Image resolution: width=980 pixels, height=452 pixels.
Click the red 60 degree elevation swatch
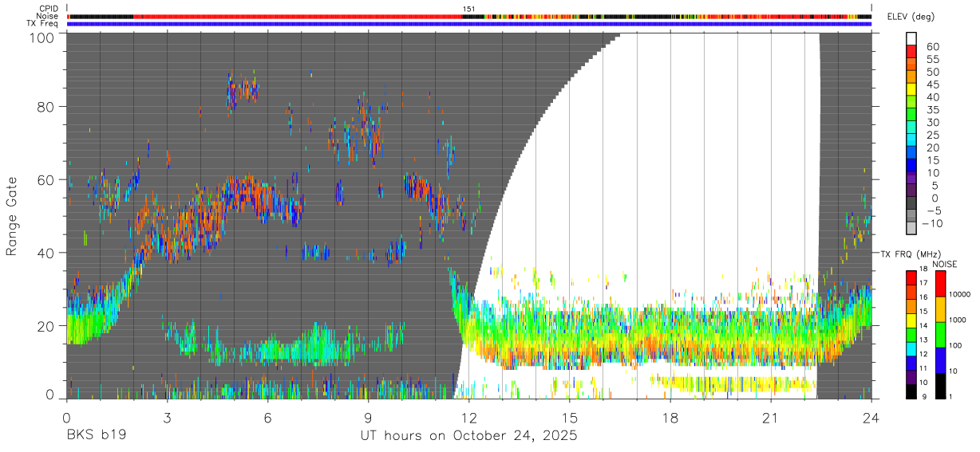click(911, 52)
